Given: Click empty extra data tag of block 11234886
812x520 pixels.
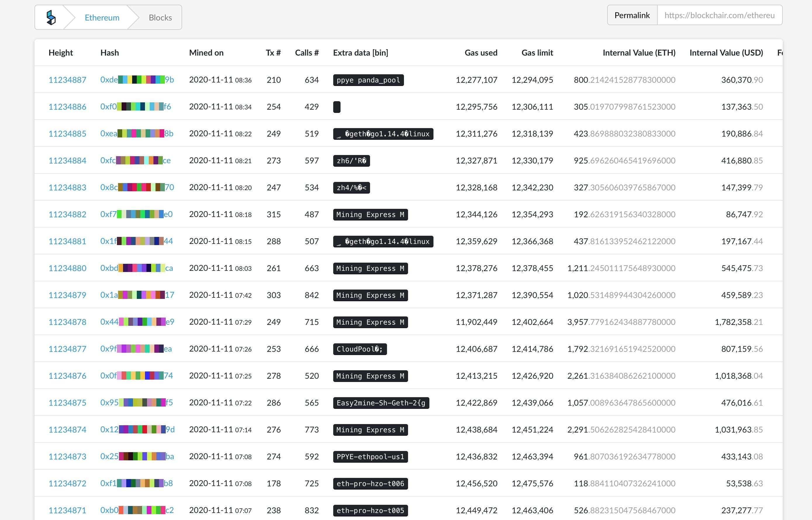Looking at the screenshot, I should 337,107.
